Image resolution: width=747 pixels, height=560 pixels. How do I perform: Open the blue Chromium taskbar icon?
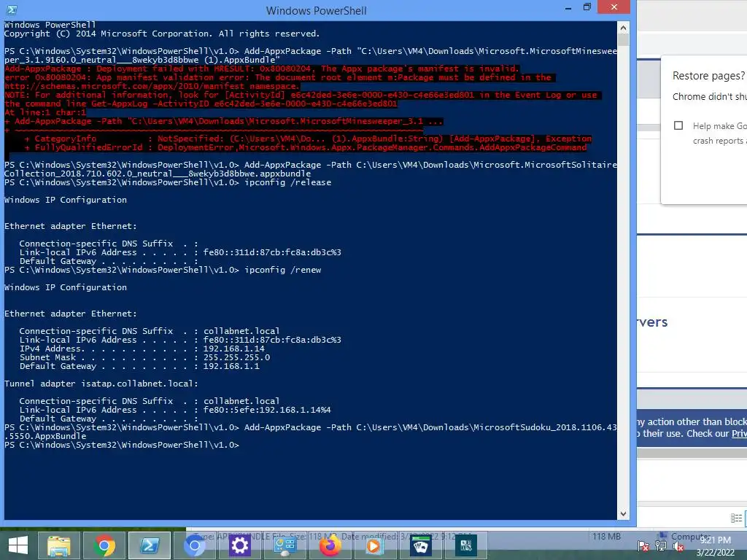[x=194, y=545]
